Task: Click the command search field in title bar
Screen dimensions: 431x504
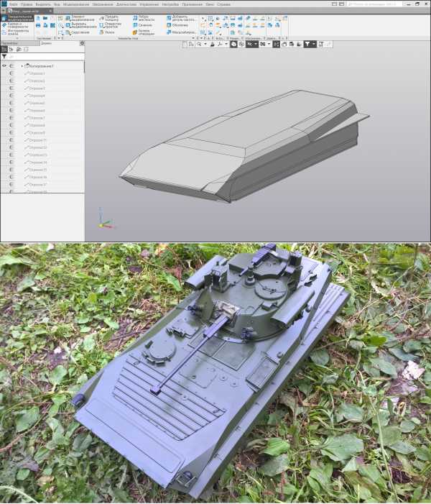Action: click(x=374, y=4)
